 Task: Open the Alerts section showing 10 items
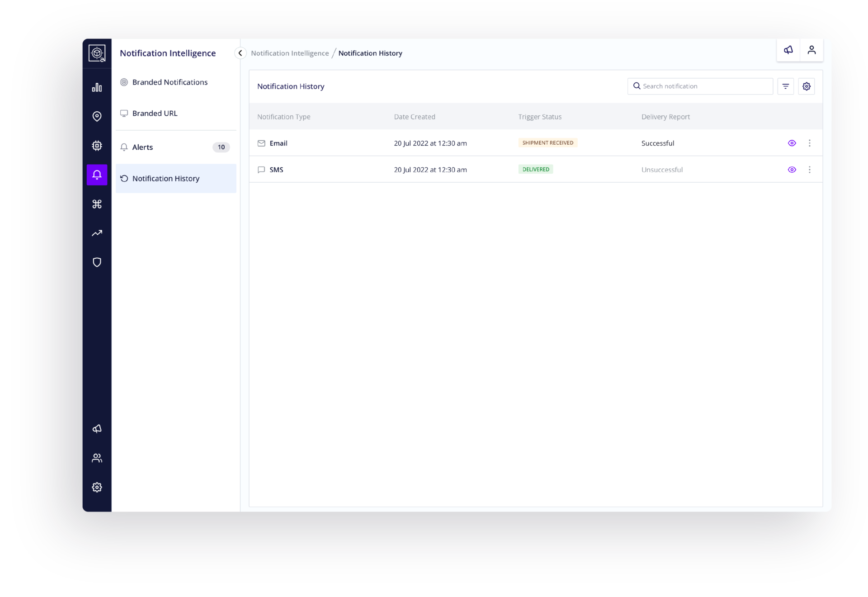[143, 147]
